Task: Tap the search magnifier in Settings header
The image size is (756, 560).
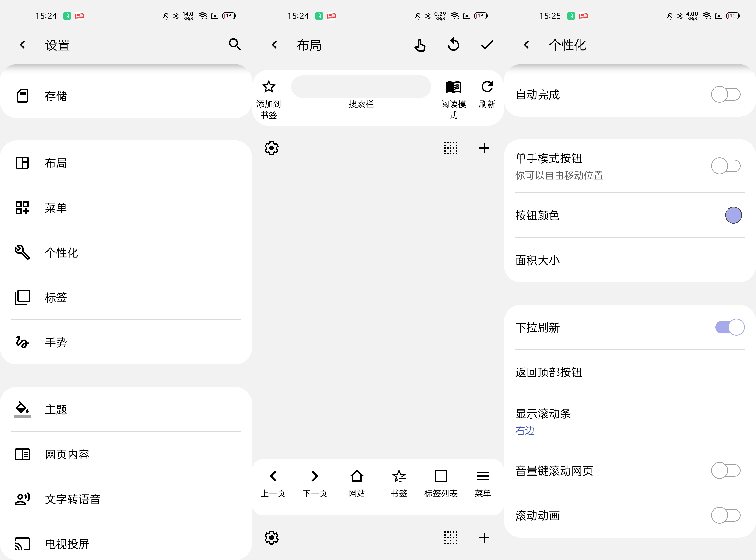Action: pos(234,44)
